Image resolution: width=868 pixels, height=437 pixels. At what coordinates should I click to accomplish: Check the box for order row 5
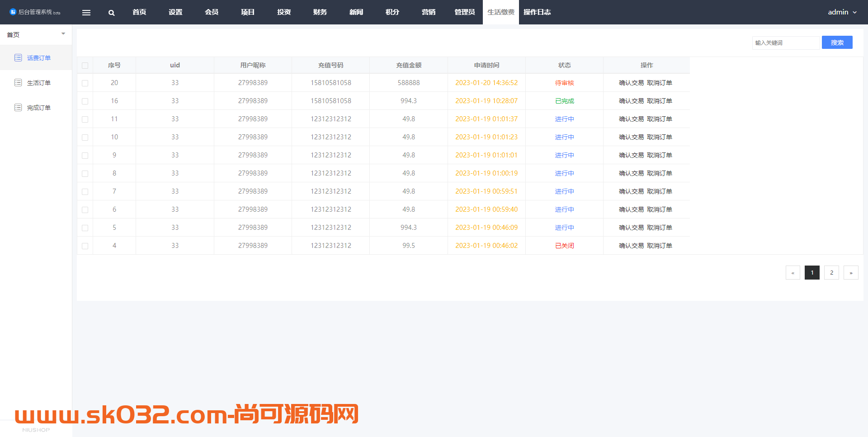point(85,228)
